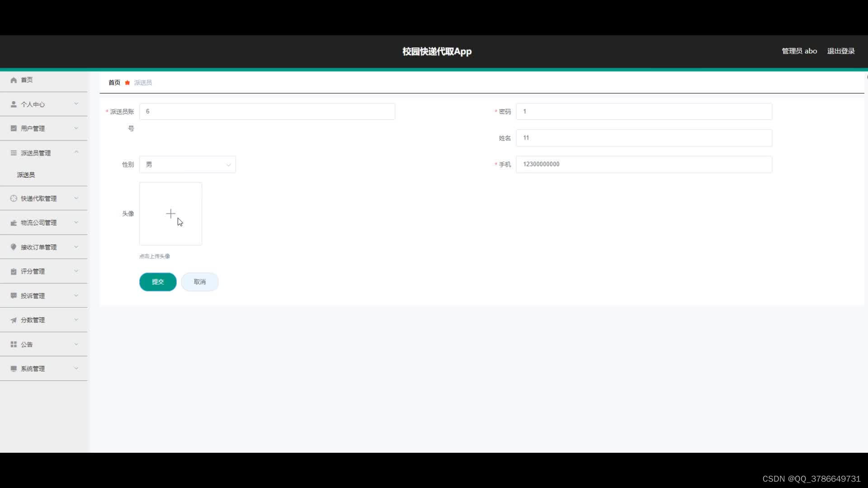Click the 密码 input field
The image size is (868, 488).
pyautogui.click(x=644, y=112)
